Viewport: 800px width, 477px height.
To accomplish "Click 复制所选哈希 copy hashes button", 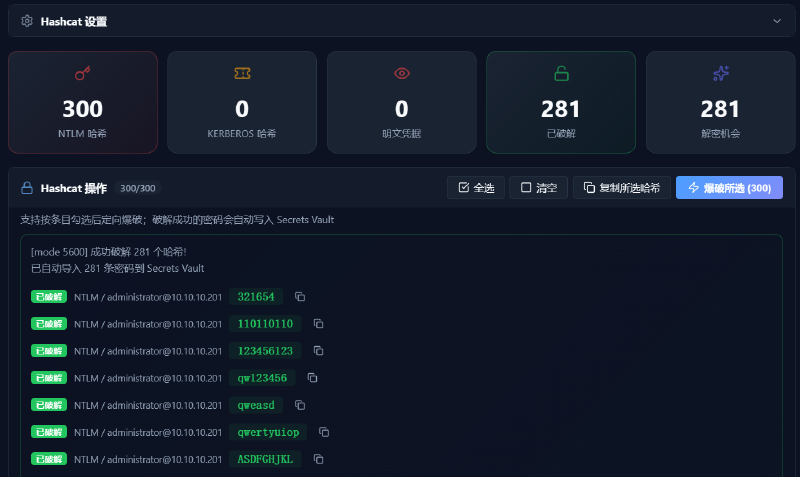I will pos(621,188).
